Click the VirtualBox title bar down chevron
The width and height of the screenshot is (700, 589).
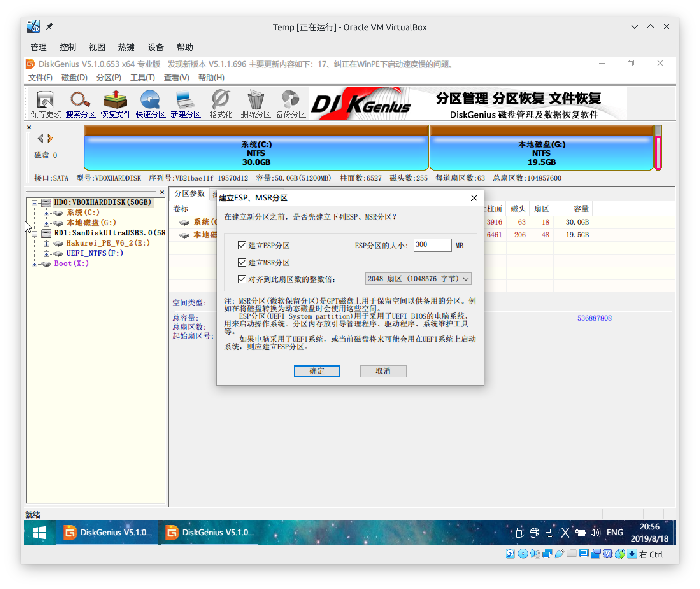pyautogui.click(x=634, y=27)
